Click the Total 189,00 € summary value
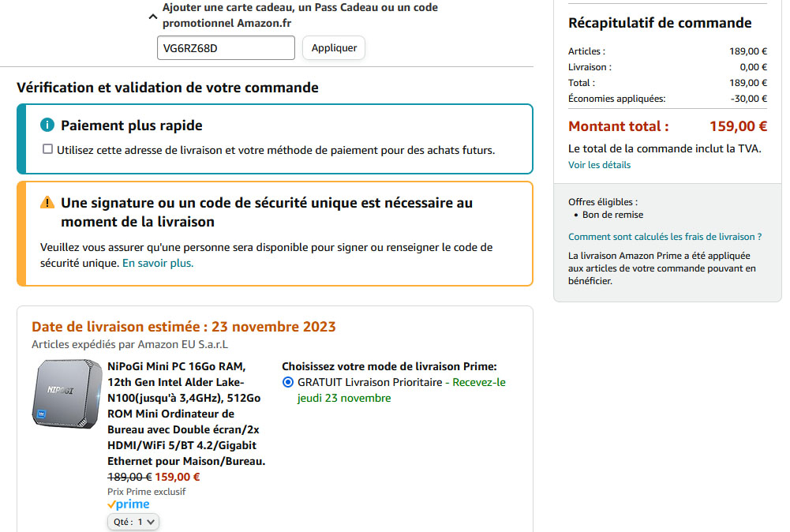Viewport: 790px width, 532px height. [x=748, y=83]
